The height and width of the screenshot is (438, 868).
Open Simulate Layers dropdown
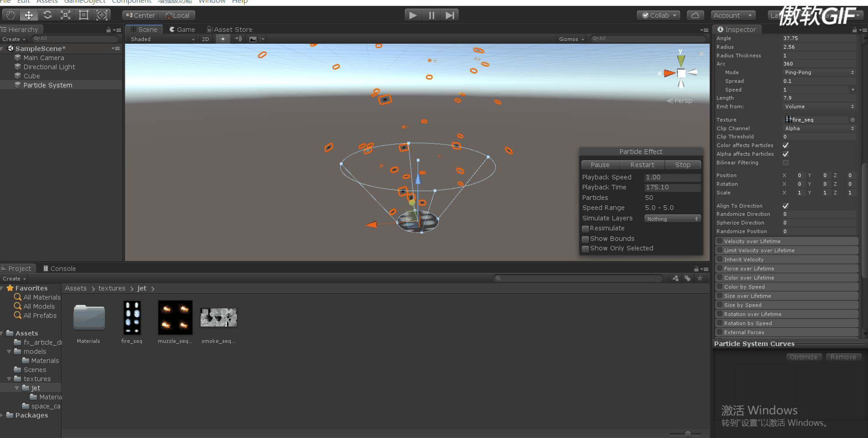672,219
